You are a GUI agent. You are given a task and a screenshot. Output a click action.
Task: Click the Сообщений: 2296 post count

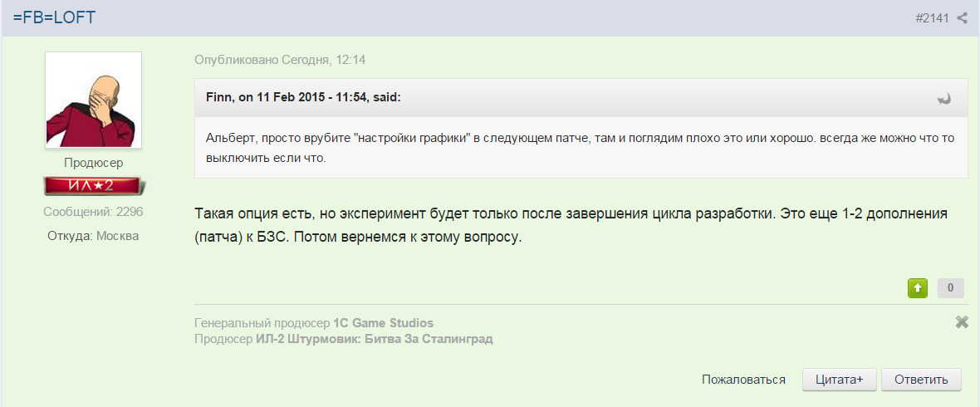pyautogui.click(x=93, y=212)
